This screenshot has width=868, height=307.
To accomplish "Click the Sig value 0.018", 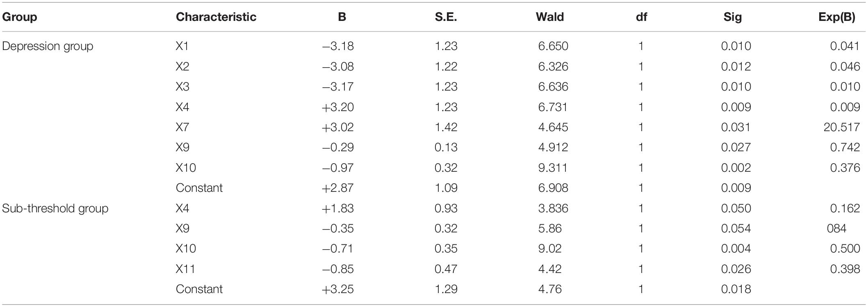I will coord(736,289).
